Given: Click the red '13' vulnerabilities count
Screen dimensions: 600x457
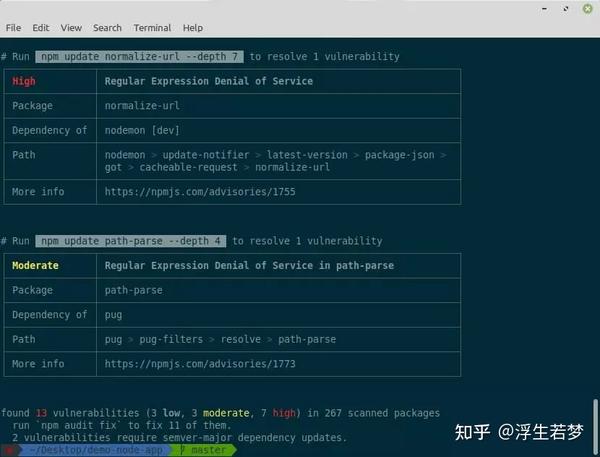Looking at the screenshot, I should click(x=41, y=413).
